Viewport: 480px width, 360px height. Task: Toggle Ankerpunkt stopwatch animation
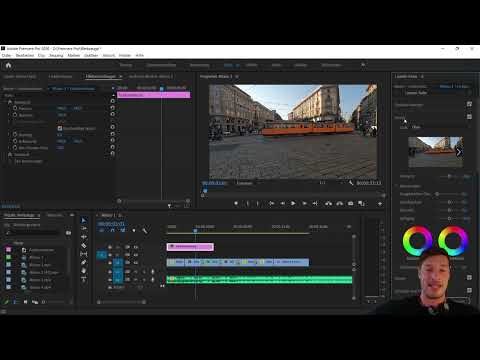click(15, 141)
